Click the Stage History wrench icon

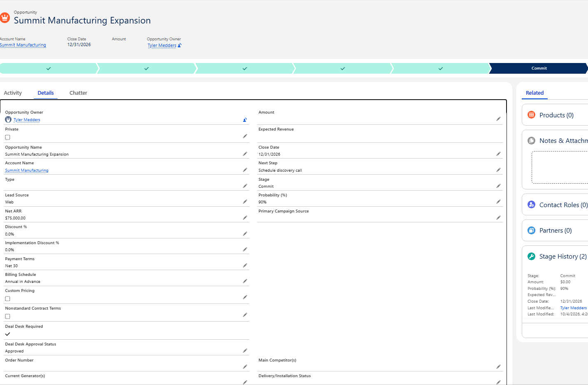click(x=531, y=256)
